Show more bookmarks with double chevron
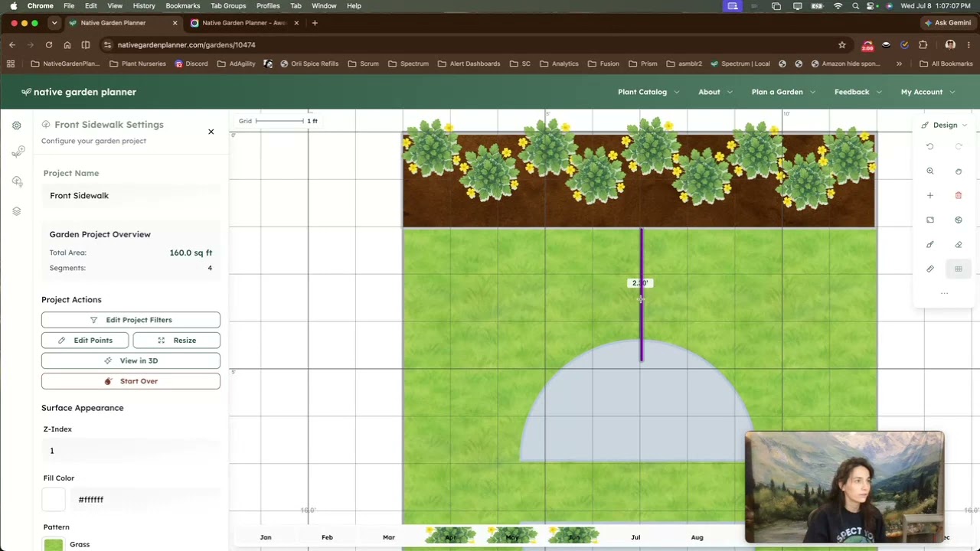The height and width of the screenshot is (551, 980). tap(899, 64)
